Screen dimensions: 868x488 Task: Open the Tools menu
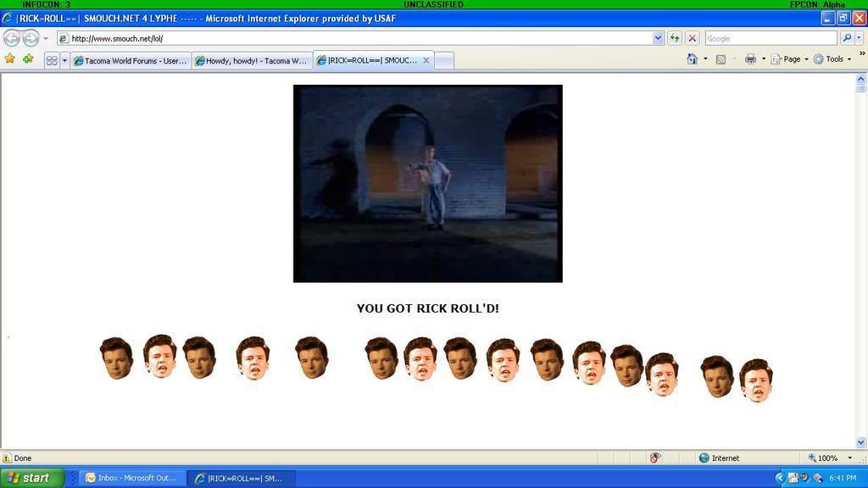coord(832,59)
